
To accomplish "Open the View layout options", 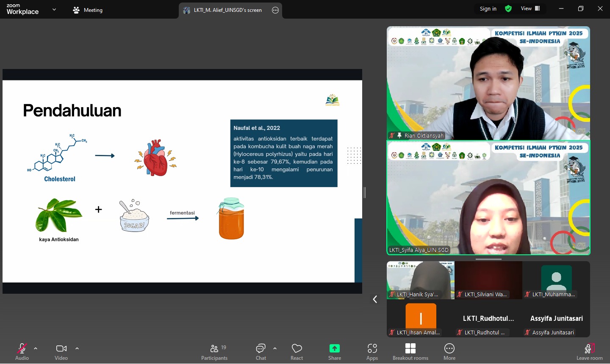I will [530, 8].
